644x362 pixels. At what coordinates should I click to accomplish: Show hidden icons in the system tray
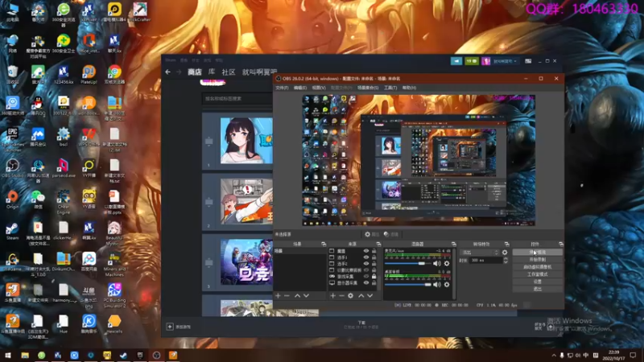click(554, 356)
